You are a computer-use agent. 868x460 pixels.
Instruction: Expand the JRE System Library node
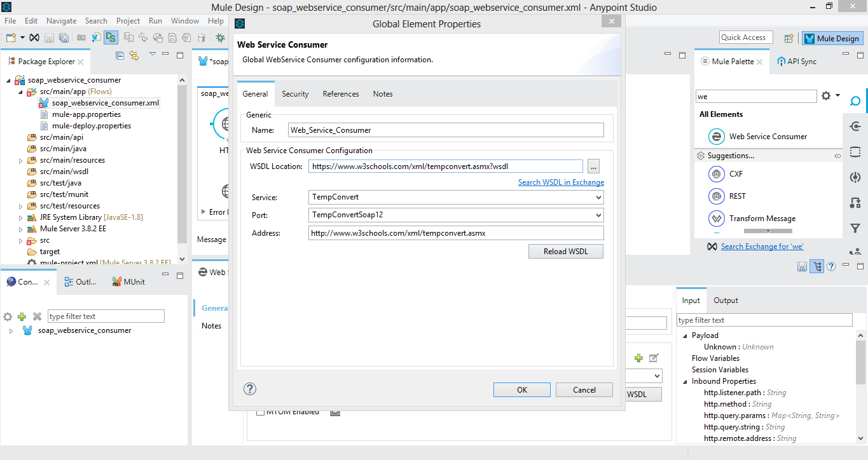click(20, 217)
